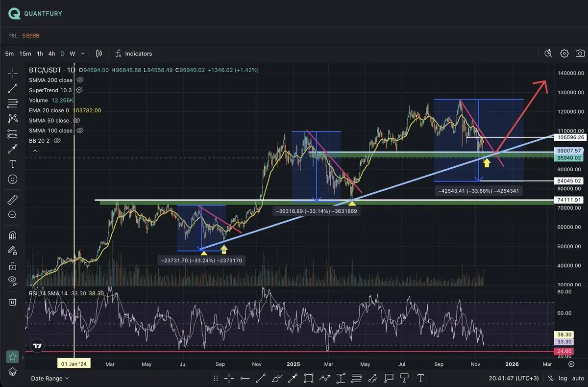Toggle magnet mode snapping
The width and height of the screenshot is (588, 387).
(13, 235)
